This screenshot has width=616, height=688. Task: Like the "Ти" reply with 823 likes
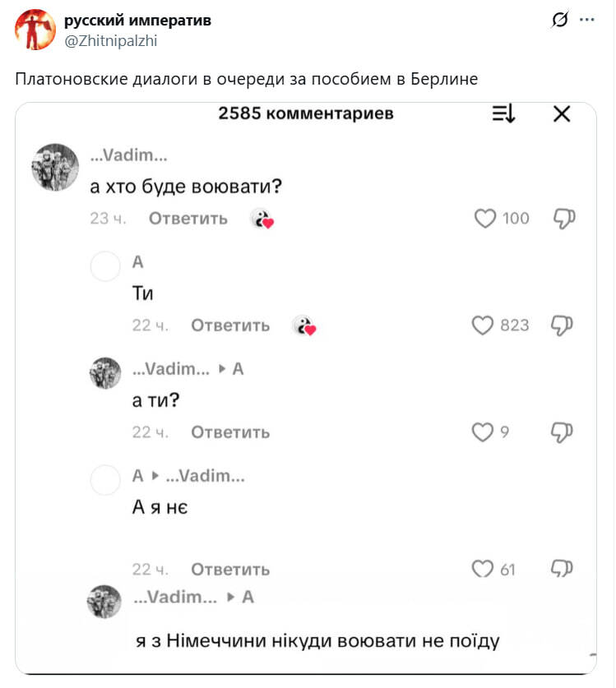(483, 326)
